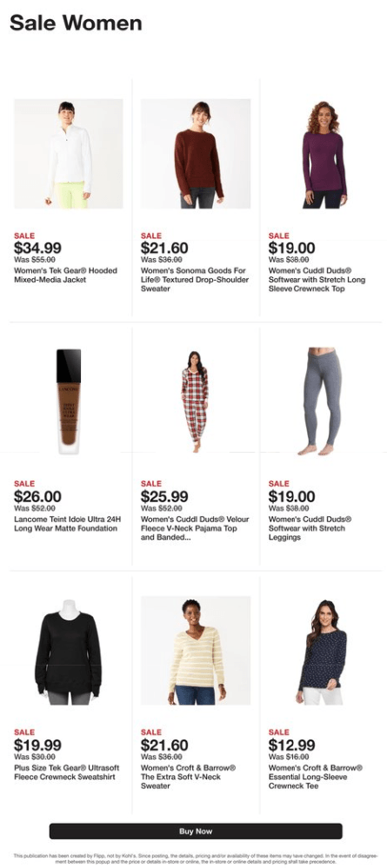Open the black fleece sweatshirt photo
This screenshot has width=387, height=868.
[69, 651]
